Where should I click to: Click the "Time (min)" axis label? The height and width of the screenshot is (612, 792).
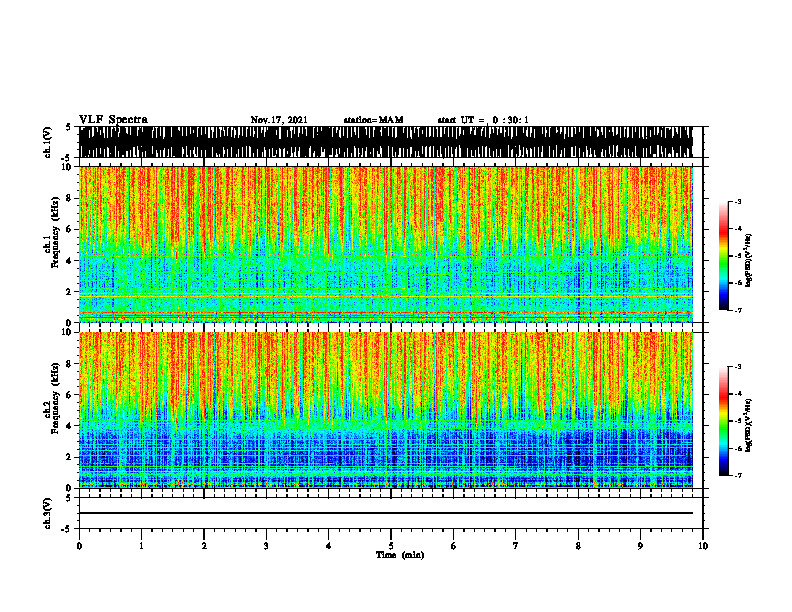(x=400, y=555)
